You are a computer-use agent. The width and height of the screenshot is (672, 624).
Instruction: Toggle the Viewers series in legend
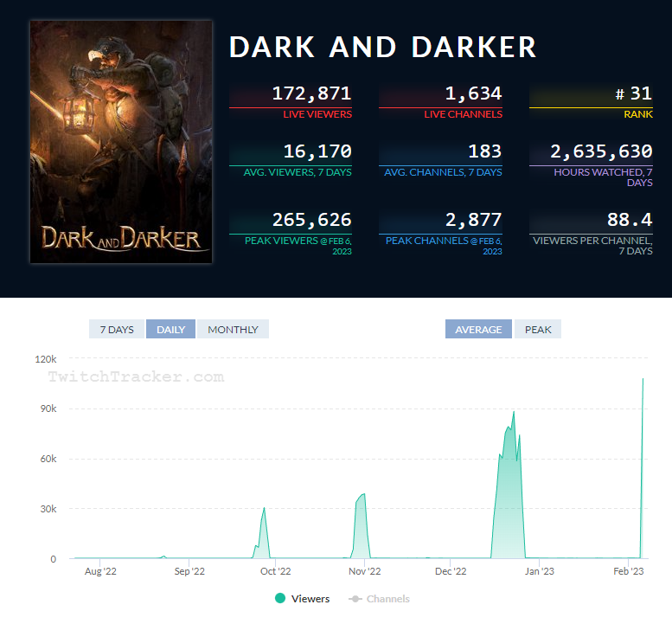pos(303,598)
